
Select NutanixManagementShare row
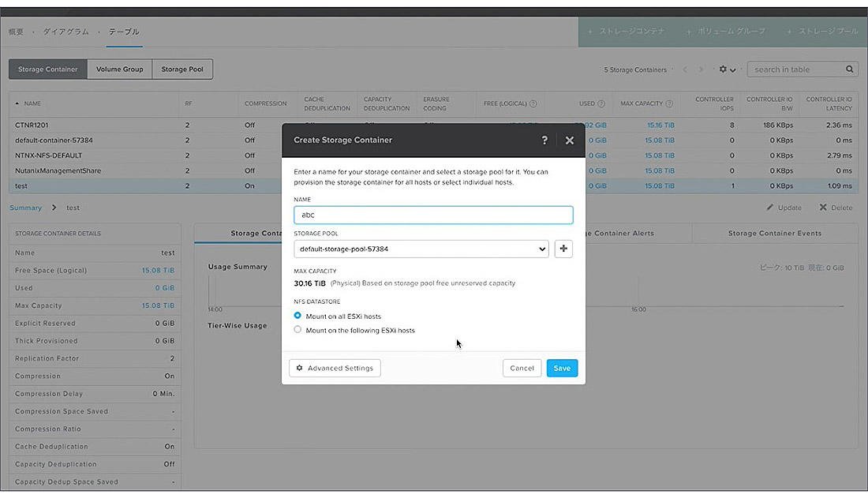pos(433,170)
